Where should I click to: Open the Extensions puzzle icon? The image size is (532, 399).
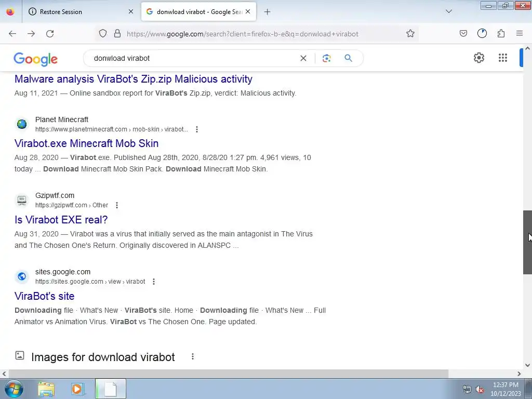[x=501, y=33]
